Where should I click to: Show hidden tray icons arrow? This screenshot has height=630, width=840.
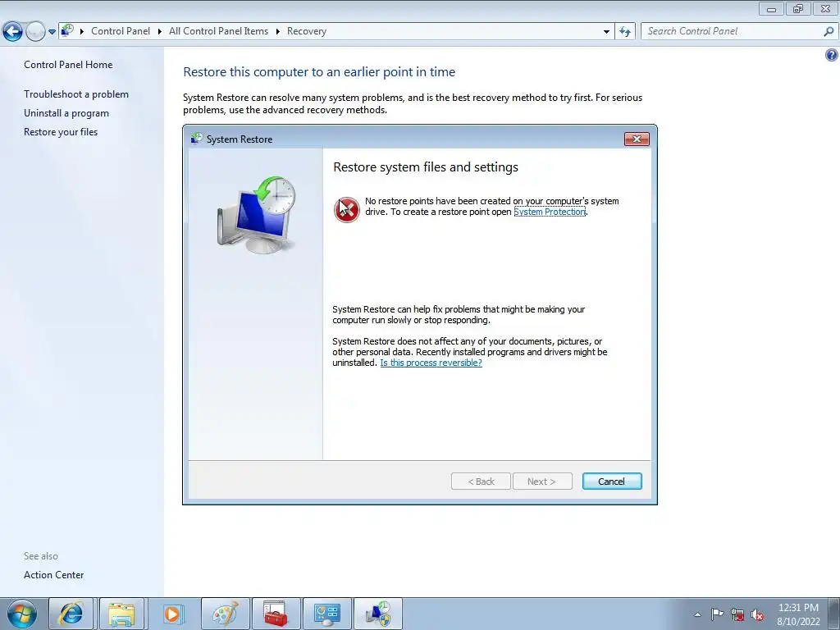pos(697,614)
